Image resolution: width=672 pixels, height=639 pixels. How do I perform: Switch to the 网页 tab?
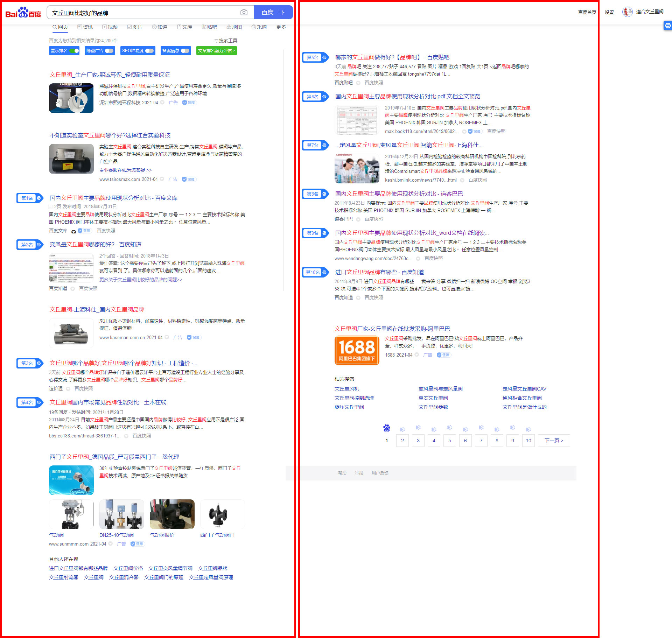point(60,27)
